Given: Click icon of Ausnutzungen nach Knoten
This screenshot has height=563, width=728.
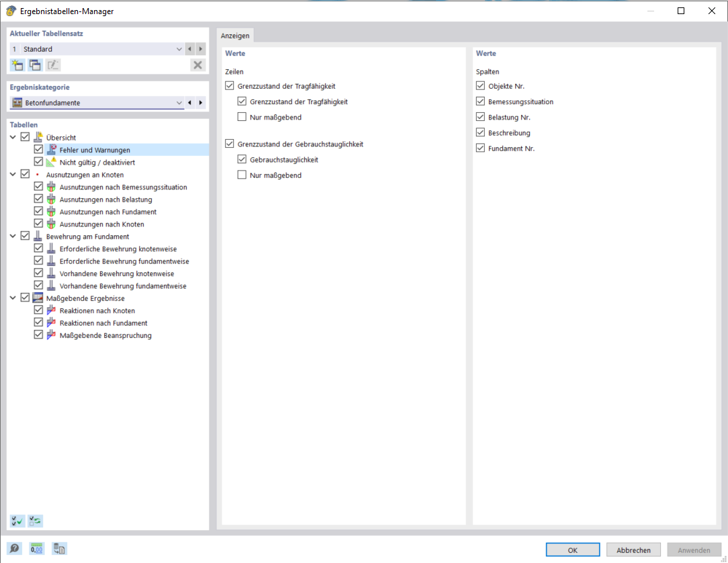Looking at the screenshot, I should coord(52,224).
